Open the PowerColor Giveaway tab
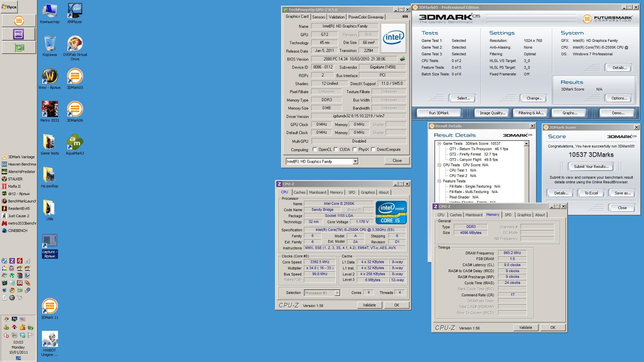The image size is (644, 362). [366, 17]
